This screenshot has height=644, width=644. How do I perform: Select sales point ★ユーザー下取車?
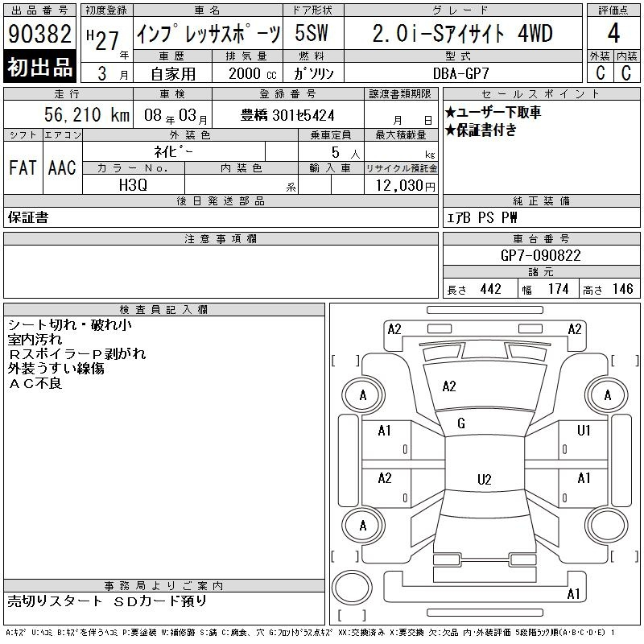pos(493,112)
